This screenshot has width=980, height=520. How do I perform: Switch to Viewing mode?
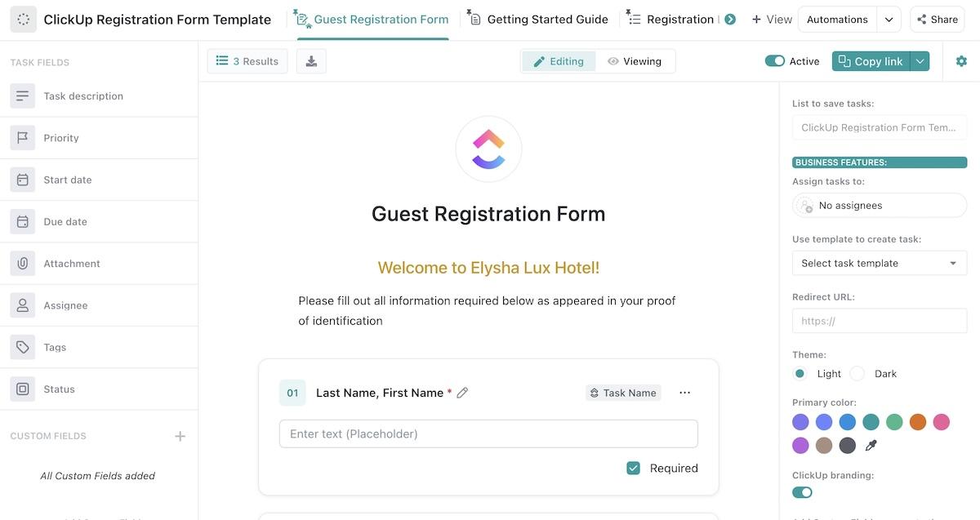tap(635, 61)
